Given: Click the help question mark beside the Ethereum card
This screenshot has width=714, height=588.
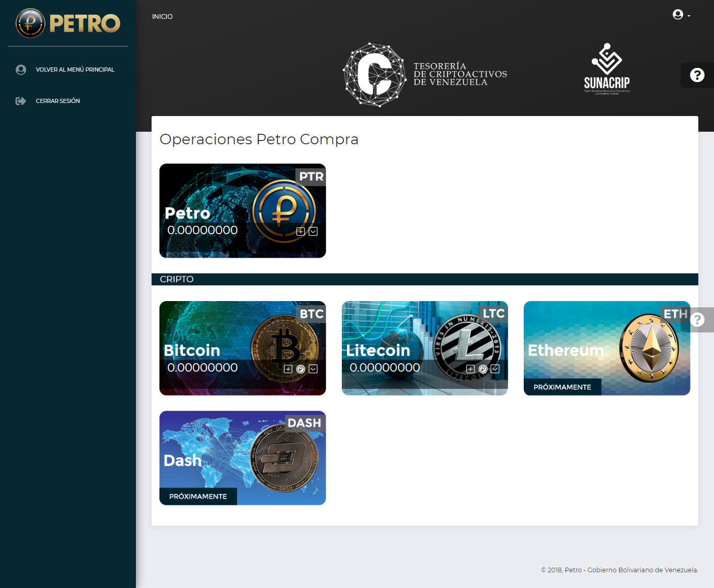Looking at the screenshot, I should pos(697,320).
